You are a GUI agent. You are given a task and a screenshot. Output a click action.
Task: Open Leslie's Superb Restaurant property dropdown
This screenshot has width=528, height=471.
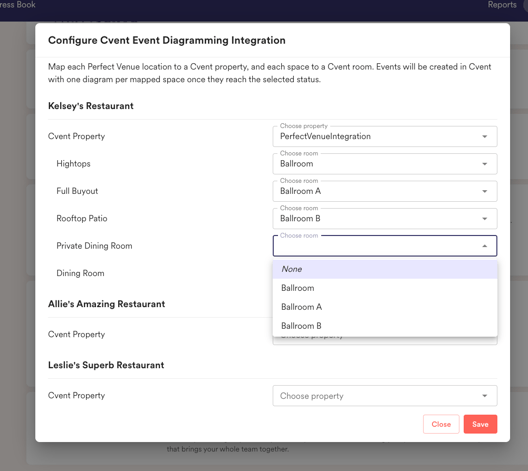385,396
